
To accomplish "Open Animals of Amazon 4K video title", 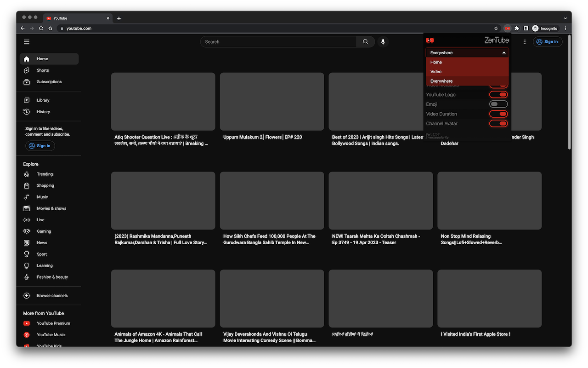I will (158, 337).
